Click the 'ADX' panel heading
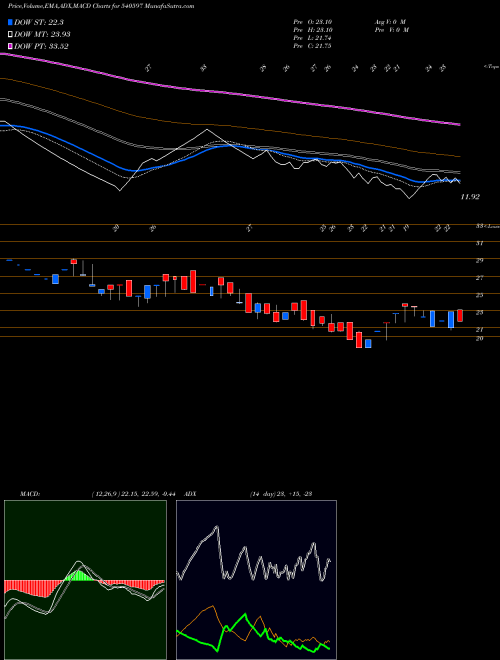500x660 pixels. (x=191, y=494)
